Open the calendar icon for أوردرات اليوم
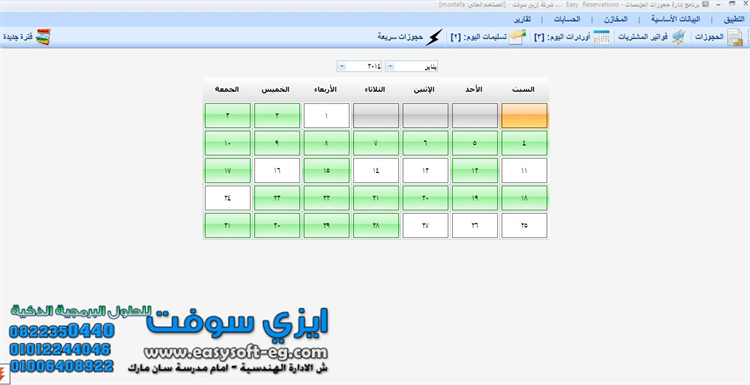The image size is (750, 385). [601, 37]
